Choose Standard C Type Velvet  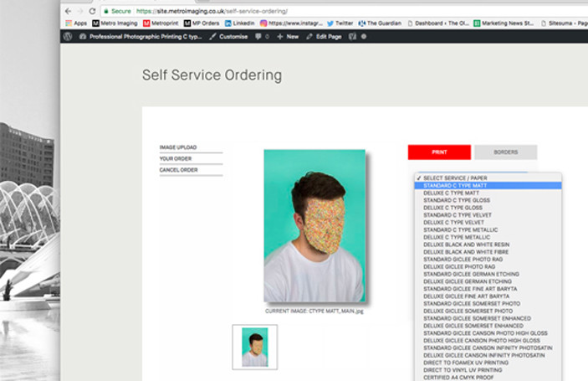(488, 215)
